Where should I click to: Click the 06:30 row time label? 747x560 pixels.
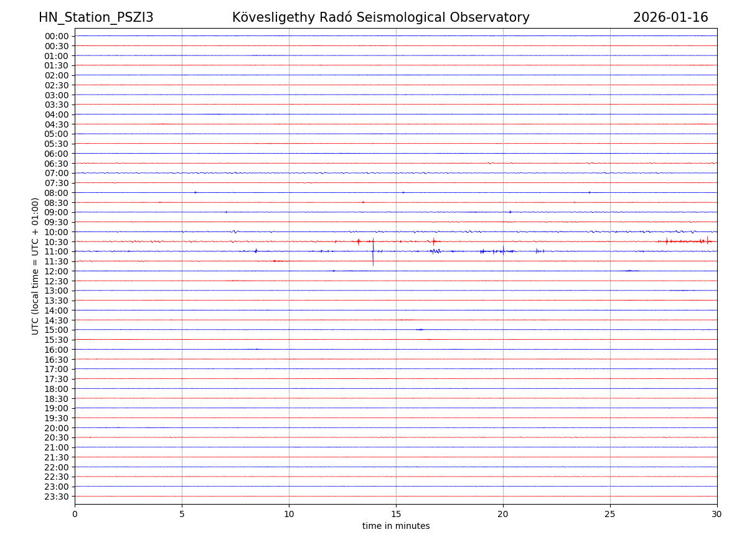57,164
